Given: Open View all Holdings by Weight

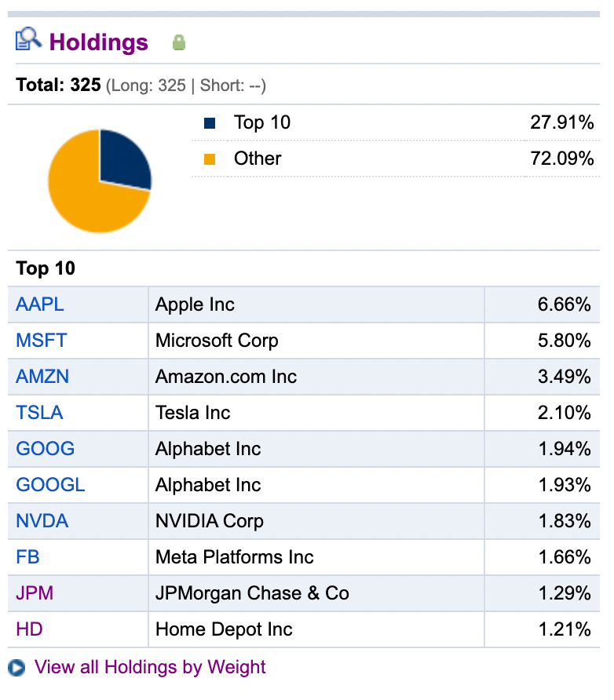Looking at the screenshot, I should 150,668.
